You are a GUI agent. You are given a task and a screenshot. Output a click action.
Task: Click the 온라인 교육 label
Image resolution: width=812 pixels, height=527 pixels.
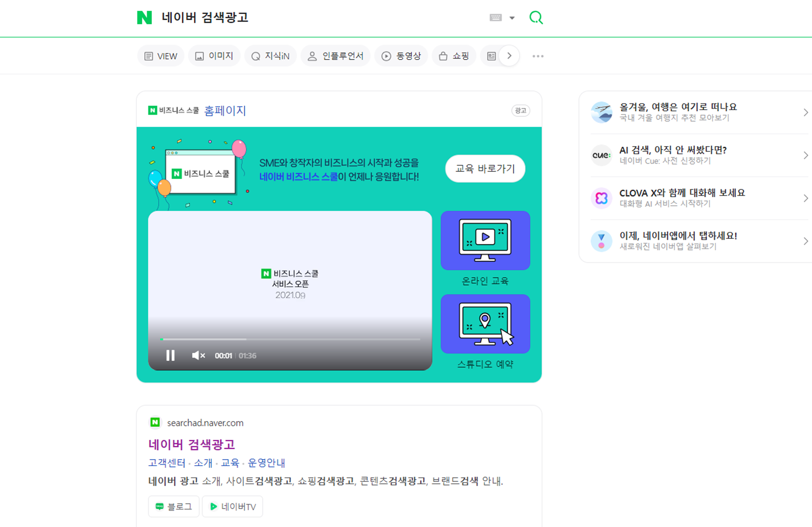click(x=485, y=281)
